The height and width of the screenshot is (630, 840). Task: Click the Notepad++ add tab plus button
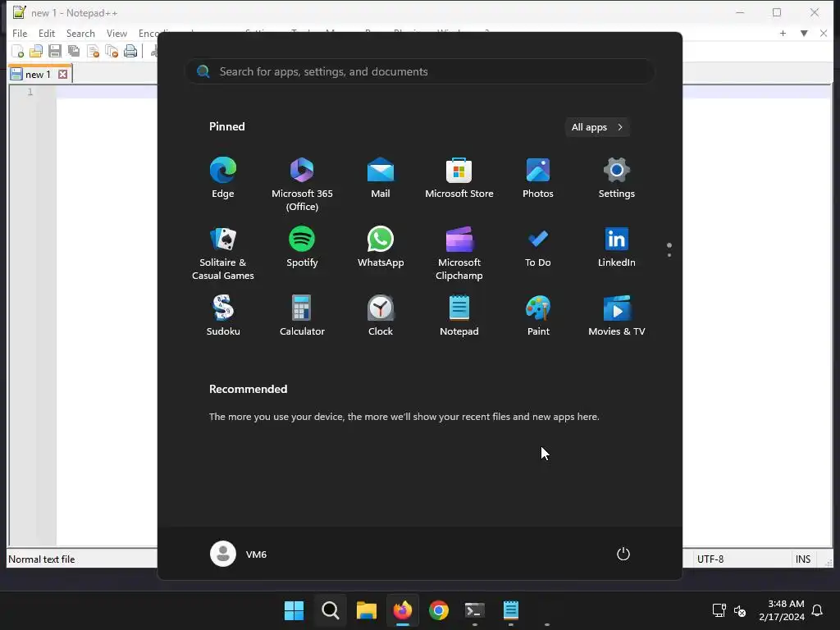(x=783, y=33)
